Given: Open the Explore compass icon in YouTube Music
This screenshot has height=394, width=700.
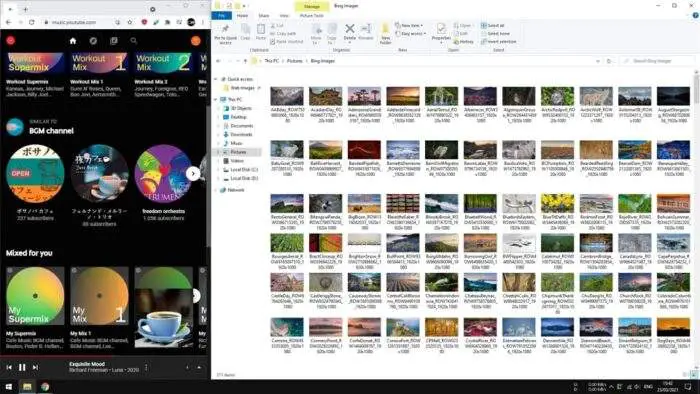Looking at the screenshot, I should 93,41.
